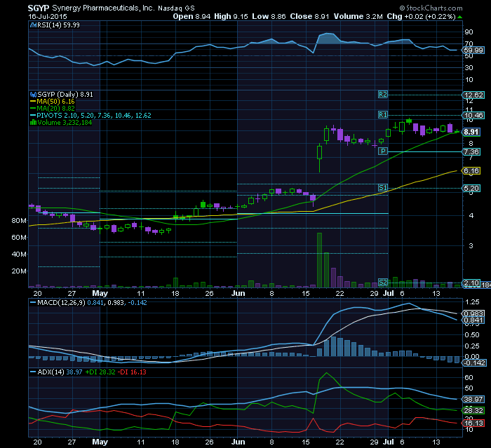Click the 7.36 pivot price tag
The height and width of the screenshot is (448, 491).
[471, 152]
